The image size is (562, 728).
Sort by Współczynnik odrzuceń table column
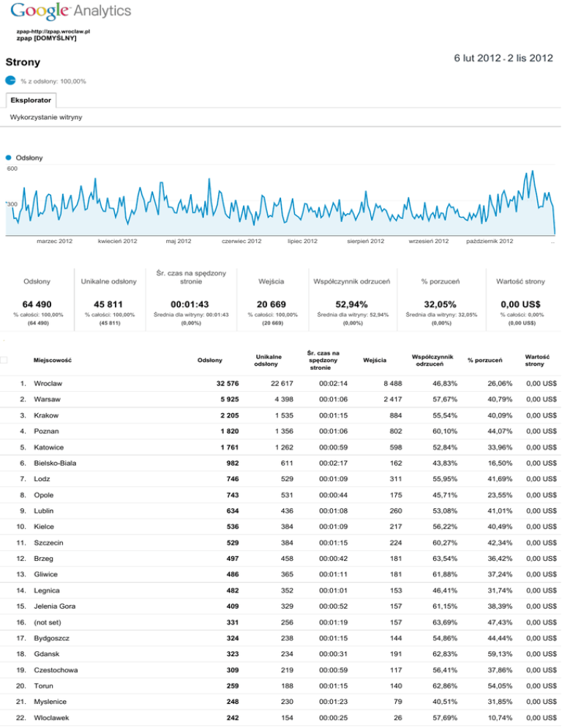427,360
